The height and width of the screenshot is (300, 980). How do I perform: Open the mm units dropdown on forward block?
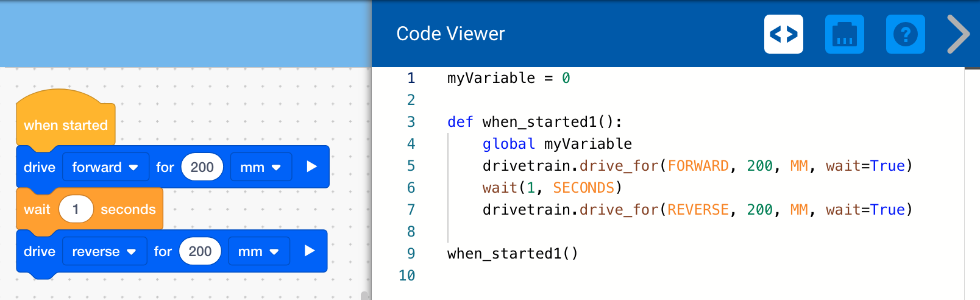click(260, 167)
